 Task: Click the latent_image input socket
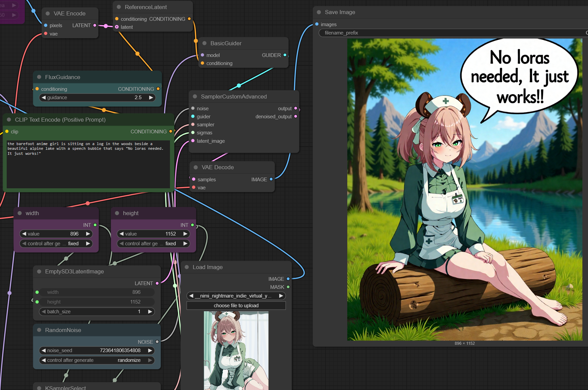[x=193, y=141]
